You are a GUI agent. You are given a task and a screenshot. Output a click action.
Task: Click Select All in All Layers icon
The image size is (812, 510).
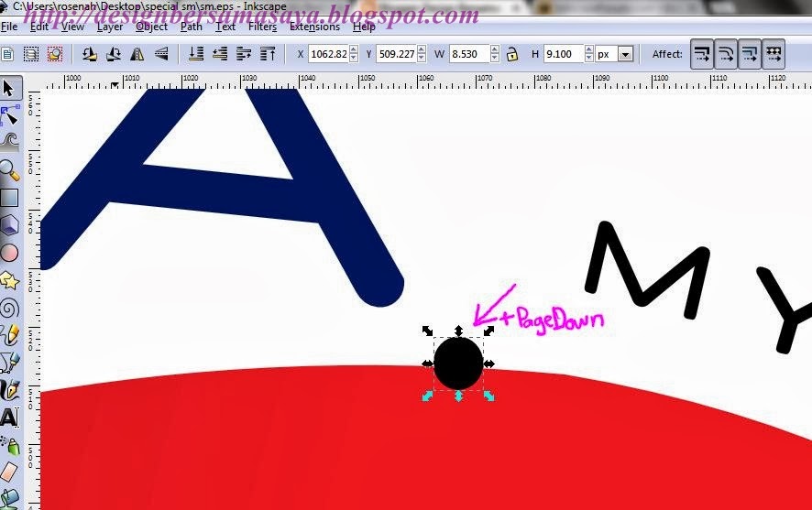31,54
